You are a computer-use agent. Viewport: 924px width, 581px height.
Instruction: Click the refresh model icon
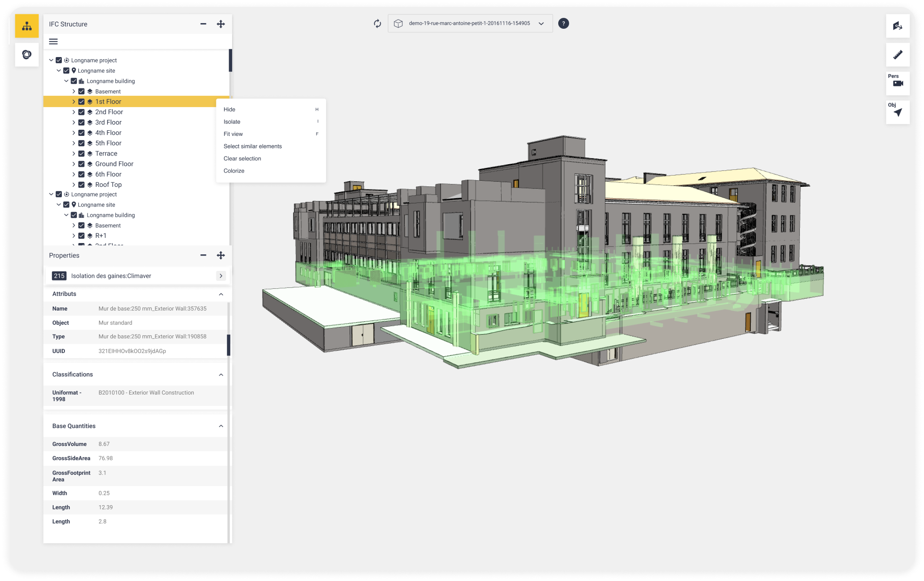pos(377,24)
